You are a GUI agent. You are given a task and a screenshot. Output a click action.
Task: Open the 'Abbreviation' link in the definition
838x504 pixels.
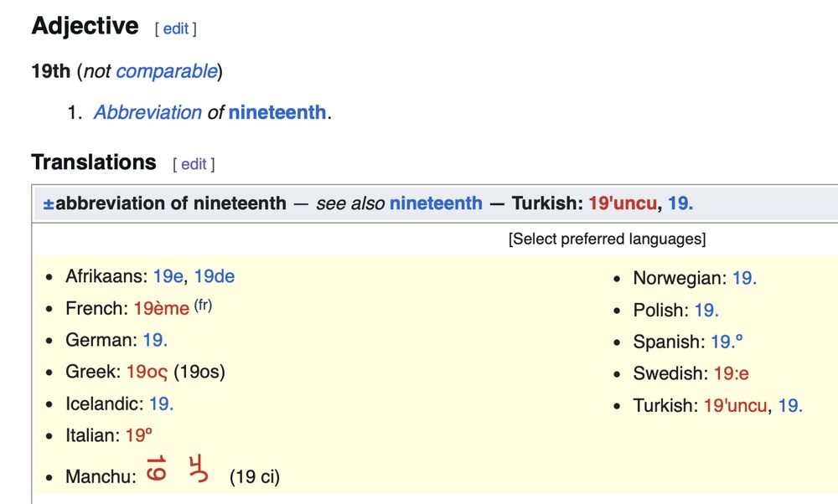[147, 112]
